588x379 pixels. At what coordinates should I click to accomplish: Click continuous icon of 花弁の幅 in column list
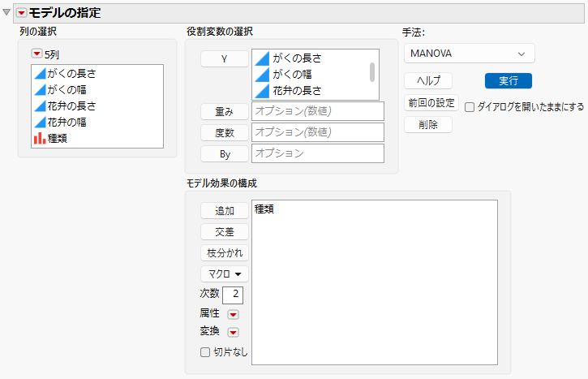click(x=40, y=122)
